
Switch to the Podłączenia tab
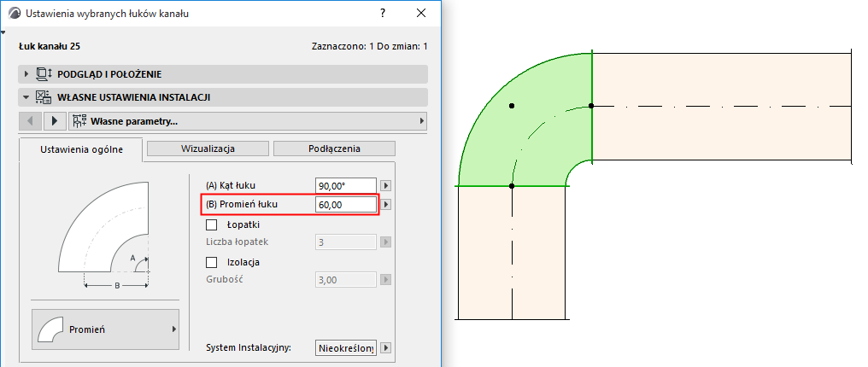[334, 149]
